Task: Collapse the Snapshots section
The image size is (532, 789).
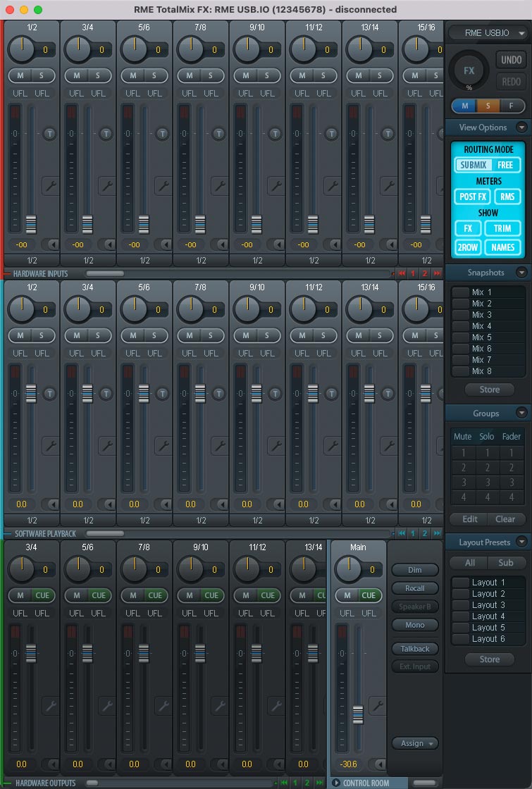Action: [522, 272]
